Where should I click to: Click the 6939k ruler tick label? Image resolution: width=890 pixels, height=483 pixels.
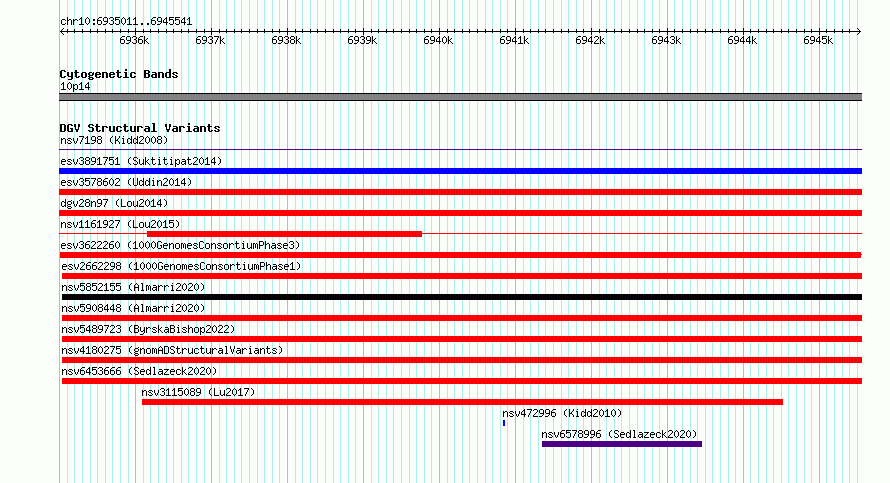pos(362,40)
